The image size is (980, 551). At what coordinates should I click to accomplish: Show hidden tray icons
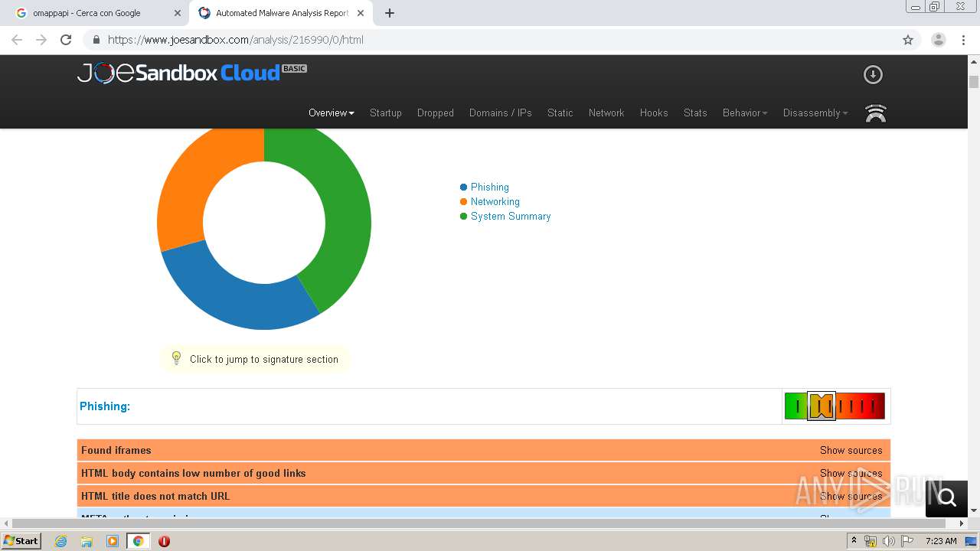(x=854, y=541)
